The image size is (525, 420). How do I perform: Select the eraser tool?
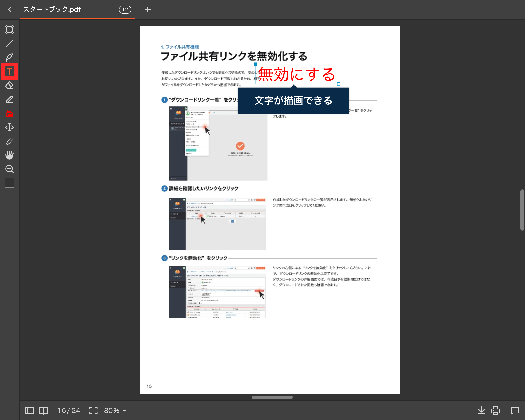[x=9, y=86]
